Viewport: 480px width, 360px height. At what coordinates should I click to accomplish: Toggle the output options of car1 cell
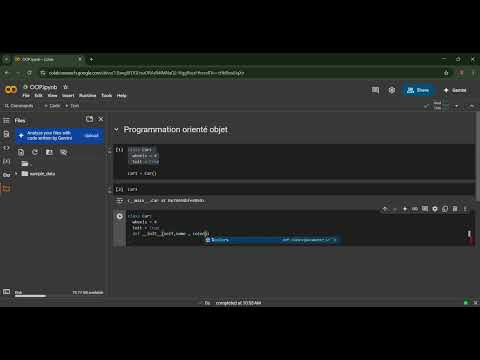coord(119,201)
